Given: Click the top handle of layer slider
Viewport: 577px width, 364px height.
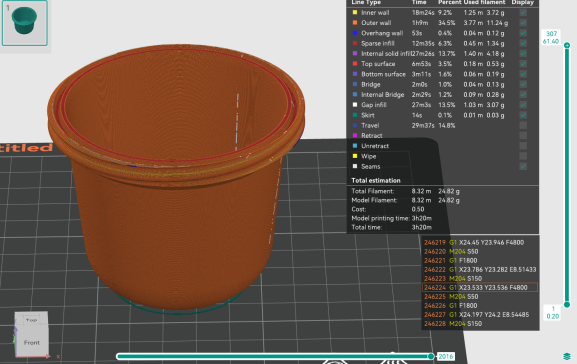Looking at the screenshot, I should tap(567, 45).
